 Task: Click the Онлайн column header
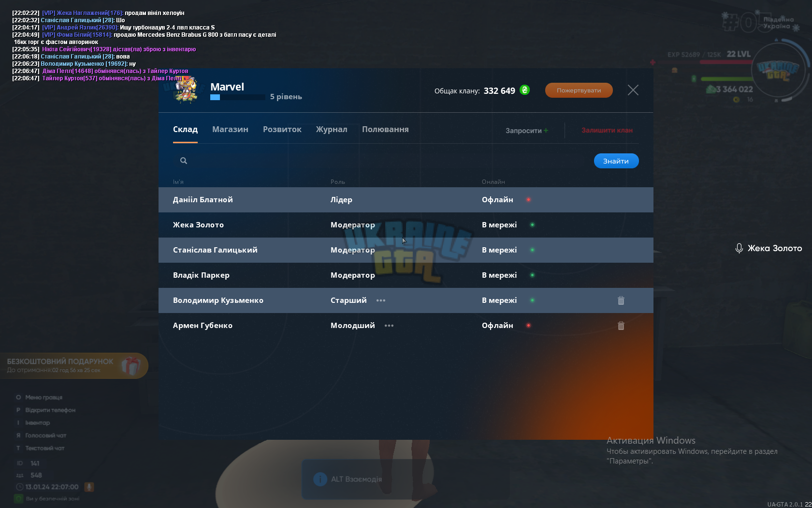493,182
